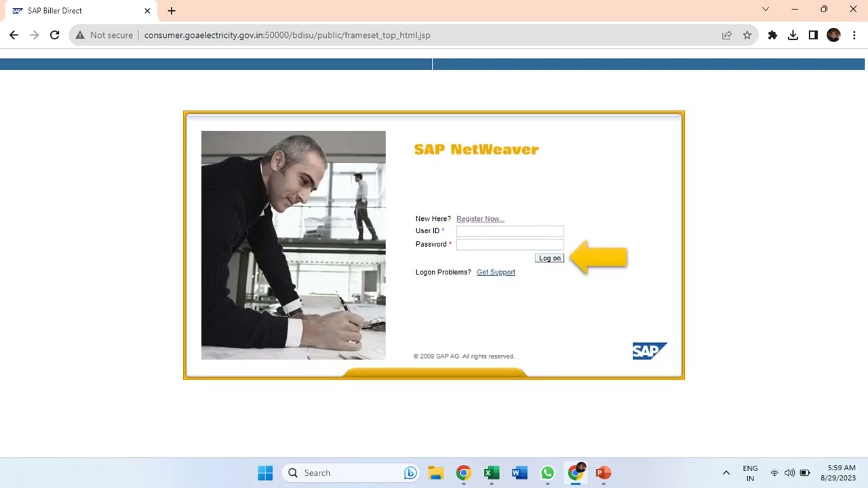The image size is (868, 488).
Task: Open the volume control
Action: pyautogui.click(x=789, y=473)
